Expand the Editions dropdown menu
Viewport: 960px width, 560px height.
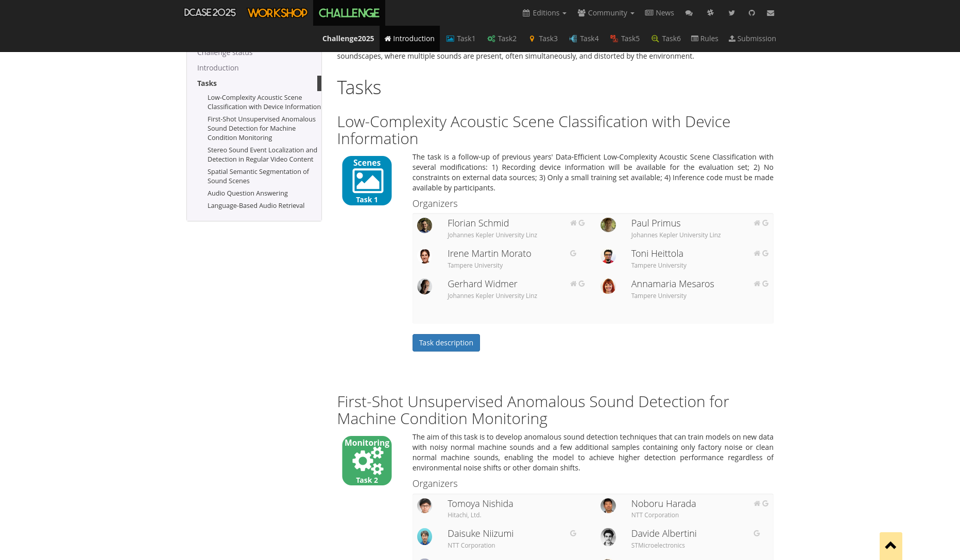pyautogui.click(x=544, y=13)
